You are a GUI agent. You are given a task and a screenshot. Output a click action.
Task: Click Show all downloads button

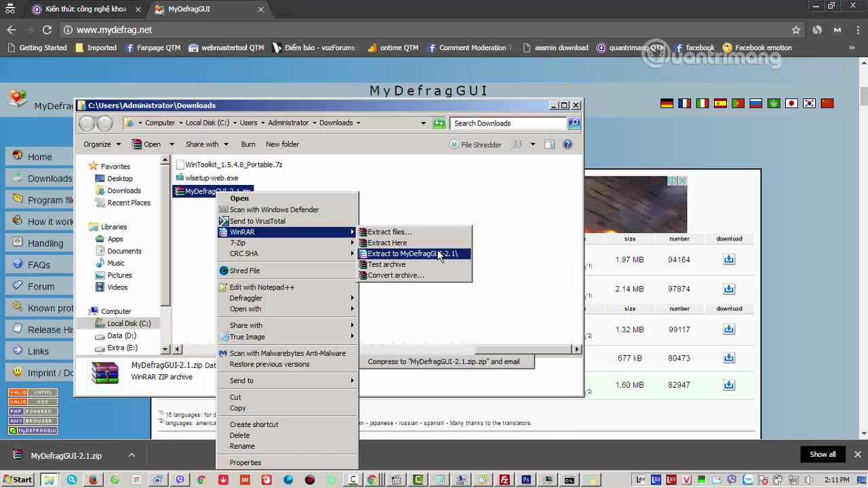pos(823,454)
